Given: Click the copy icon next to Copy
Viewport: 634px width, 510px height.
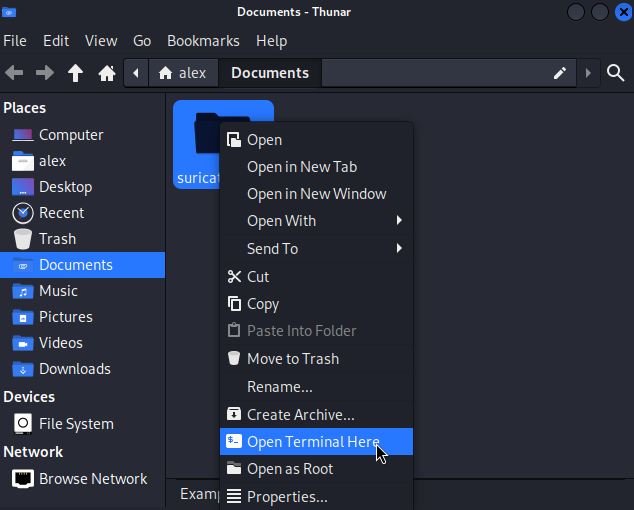Looking at the screenshot, I should (234, 304).
